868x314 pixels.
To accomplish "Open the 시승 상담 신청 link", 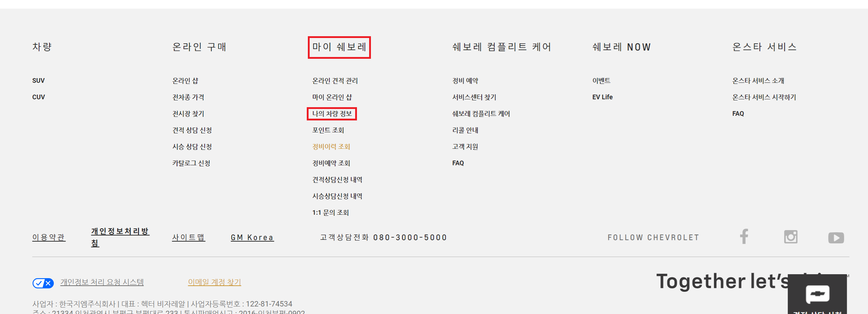I will [192, 147].
